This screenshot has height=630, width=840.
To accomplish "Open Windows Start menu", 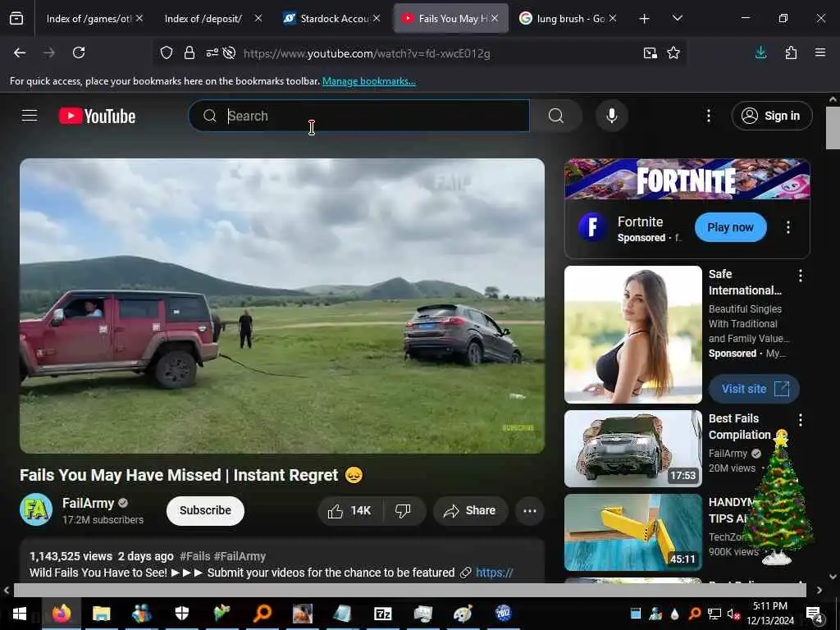I will (x=20, y=614).
